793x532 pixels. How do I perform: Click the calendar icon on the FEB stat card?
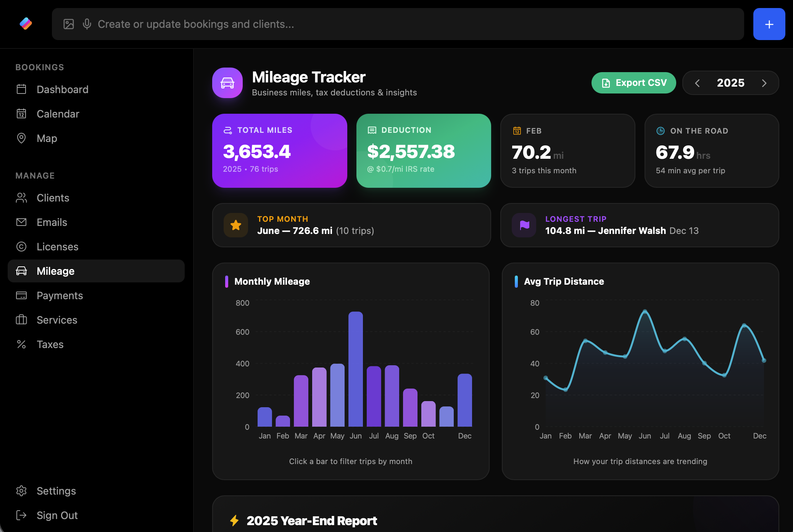coord(516,131)
